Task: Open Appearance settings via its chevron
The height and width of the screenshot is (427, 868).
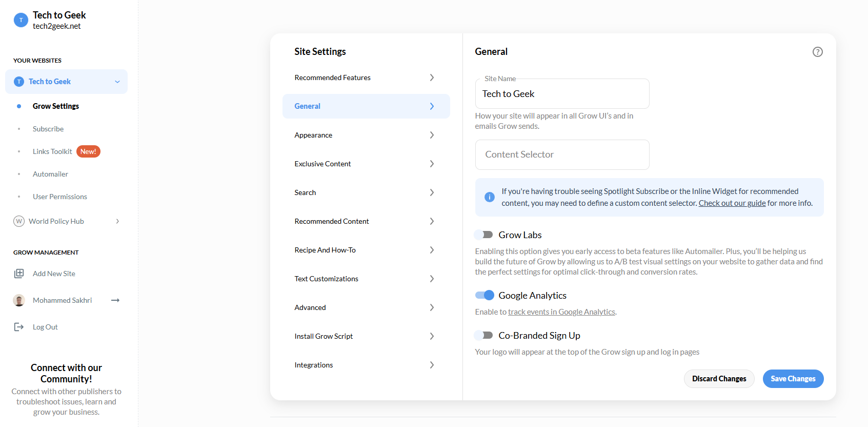Action: click(x=432, y=135)
